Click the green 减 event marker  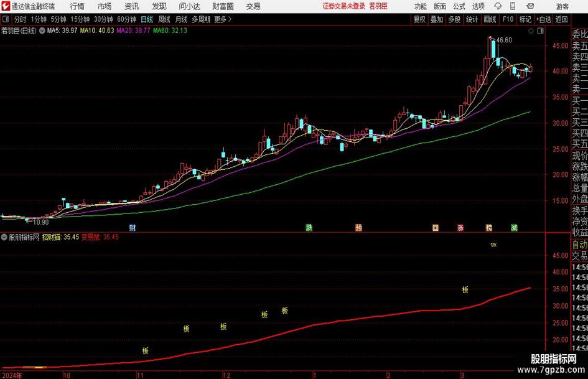[514, 228]
